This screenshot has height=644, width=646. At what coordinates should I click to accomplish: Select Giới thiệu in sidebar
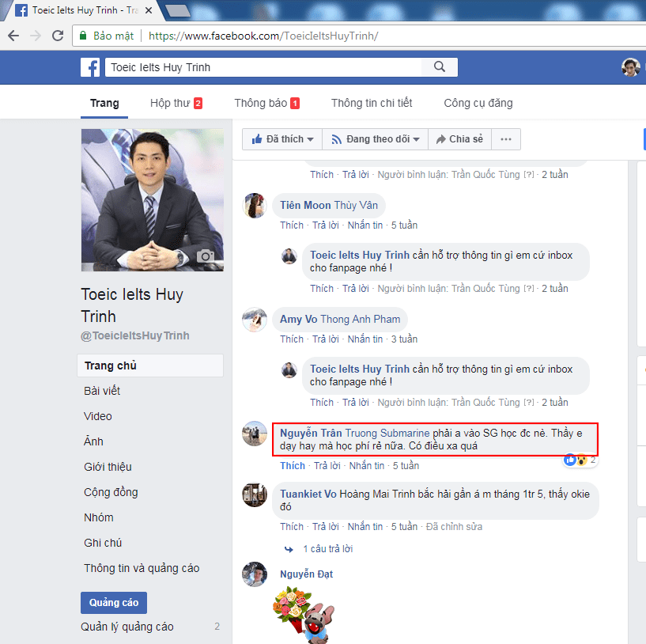tap(108, 467)
